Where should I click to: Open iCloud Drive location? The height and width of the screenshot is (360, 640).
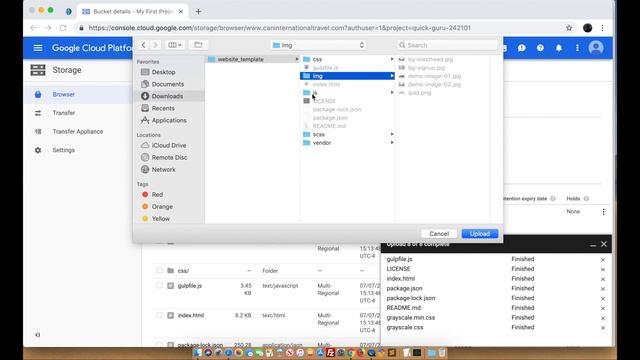pos(169,145)
